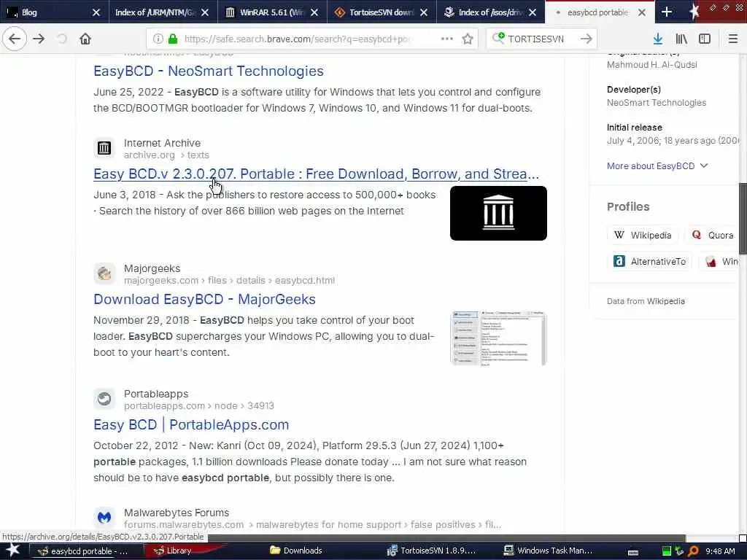Switch to Downloads folder in taskbar

[x=296, y=551]
